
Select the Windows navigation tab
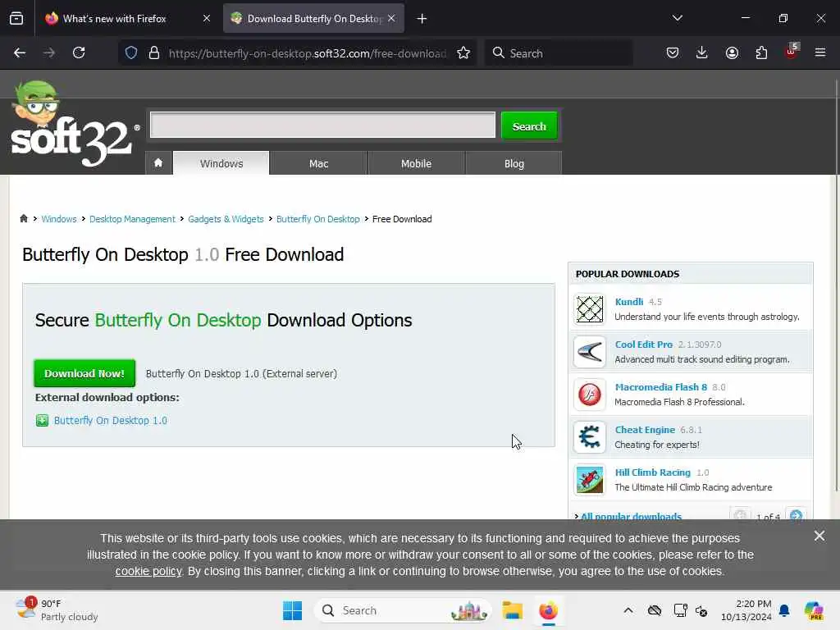click(x=221, y=163)
